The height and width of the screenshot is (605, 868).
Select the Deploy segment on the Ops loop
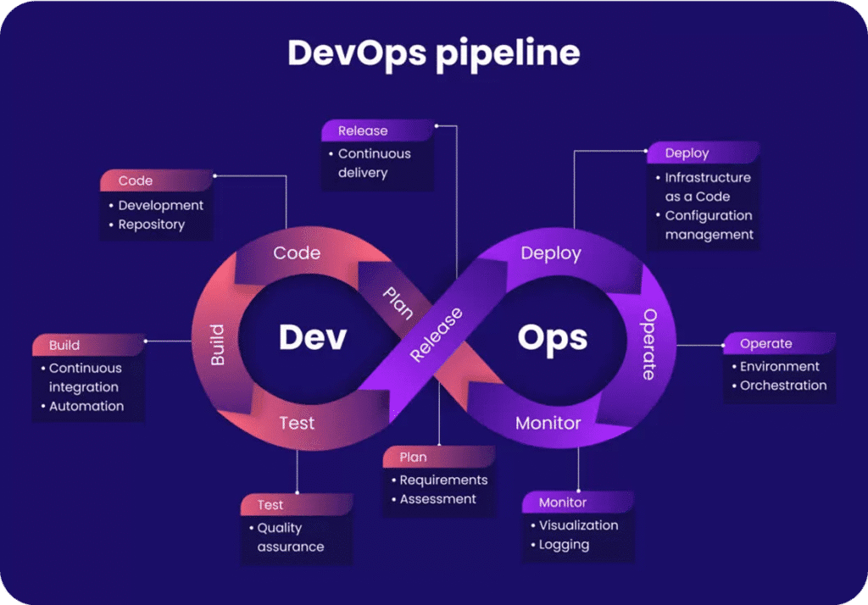(551, 253)
